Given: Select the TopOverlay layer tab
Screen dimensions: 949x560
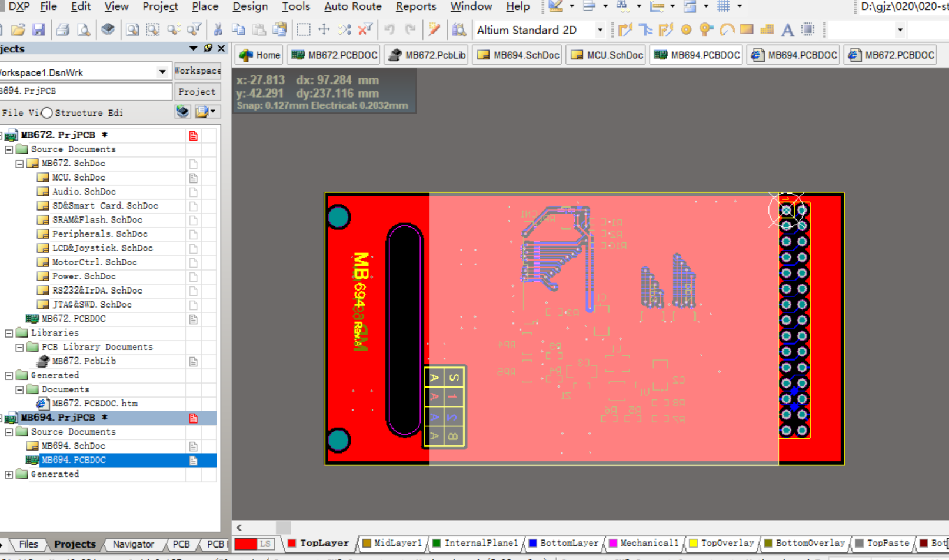Looking at the screenshot, I should pos(721,544).
